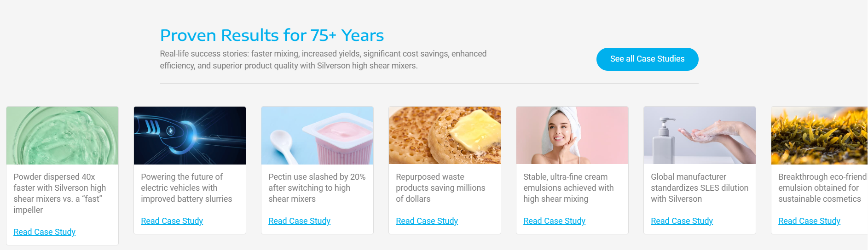The image size is (868, 250).
Task: Select the 'Powering the future of electric vehicles' text
Action: [186, 188]
